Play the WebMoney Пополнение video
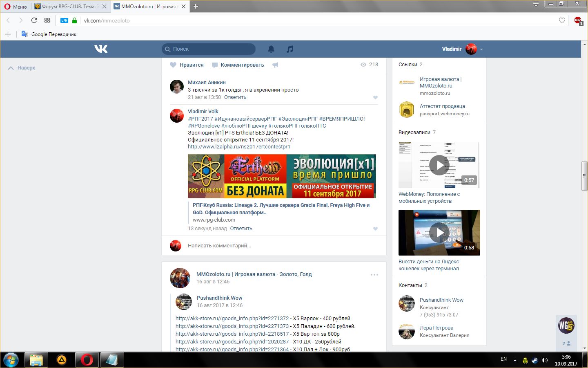The height and width of the screenshot is (368, 588). 439,165
